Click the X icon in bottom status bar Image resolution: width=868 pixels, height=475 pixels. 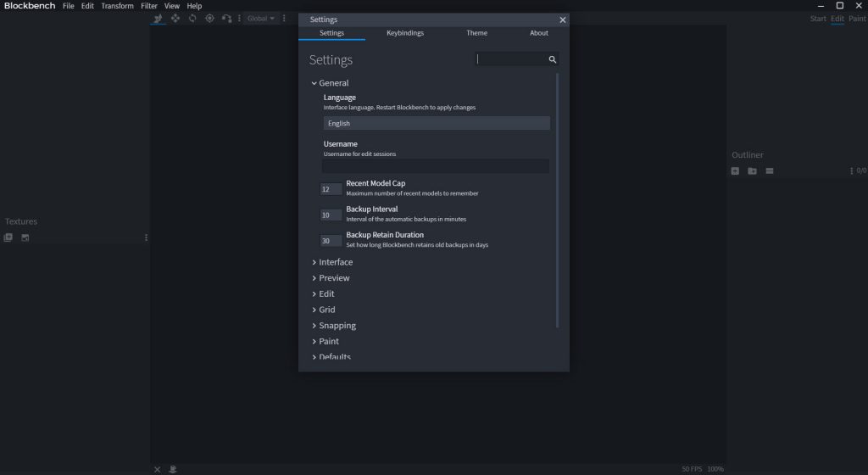[157, 469]
